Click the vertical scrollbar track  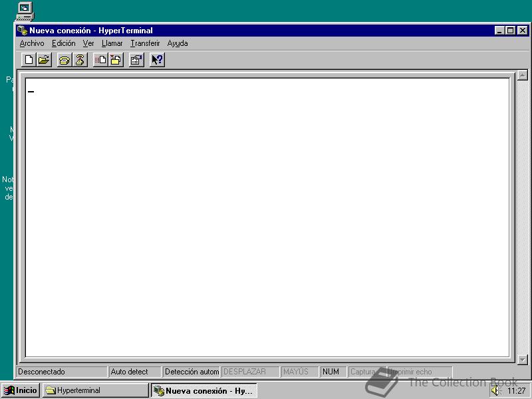pyautogui.click(x=523, y=217)
